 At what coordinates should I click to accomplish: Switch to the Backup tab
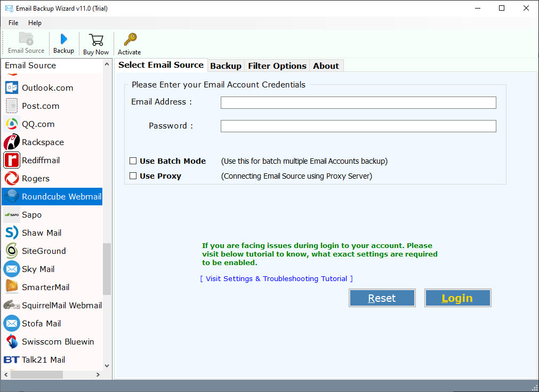pos(226,66)
